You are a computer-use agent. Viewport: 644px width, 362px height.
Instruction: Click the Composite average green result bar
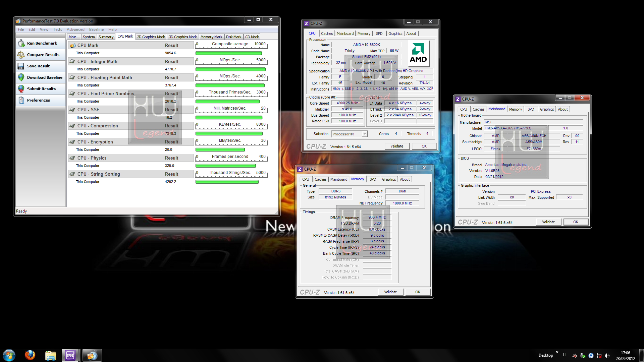228,53
